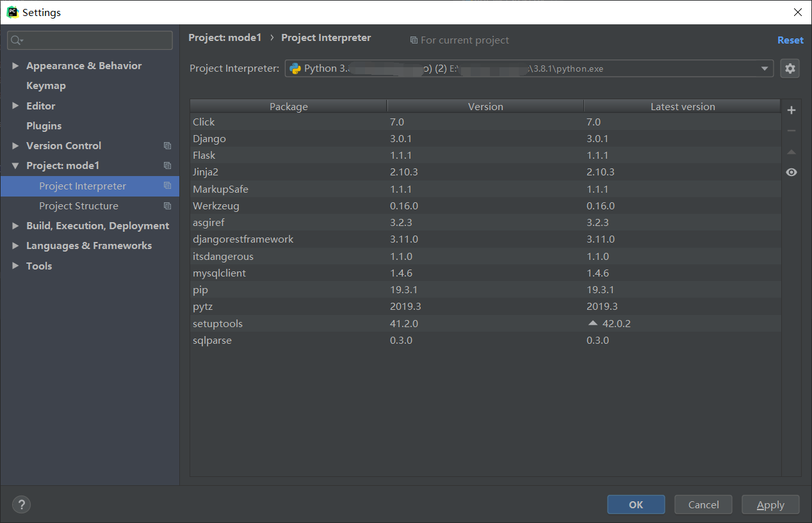812x523 pixels.
Task: Click the Python logo in interpreter field
Action: (x=295, y=68)
